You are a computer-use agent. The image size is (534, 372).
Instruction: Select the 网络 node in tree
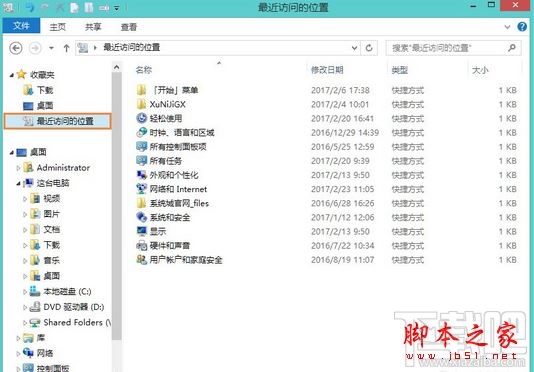pyautogui.click(x=45, y=353)
